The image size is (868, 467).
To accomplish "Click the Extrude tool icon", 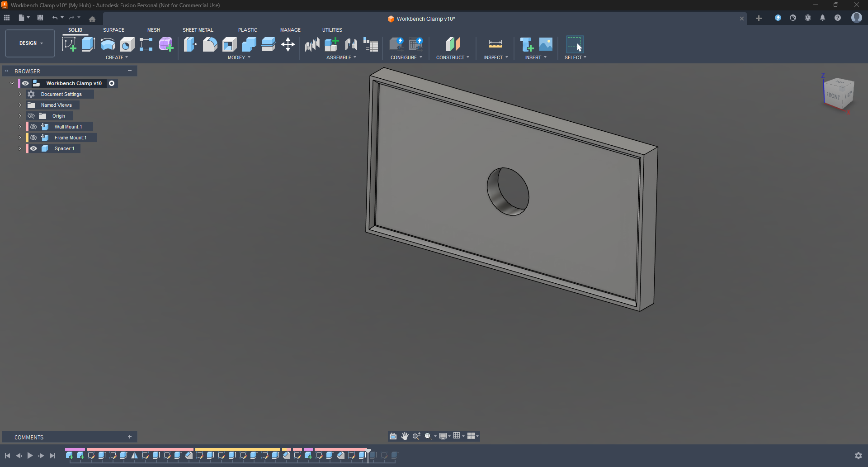I will coord(88,44).
